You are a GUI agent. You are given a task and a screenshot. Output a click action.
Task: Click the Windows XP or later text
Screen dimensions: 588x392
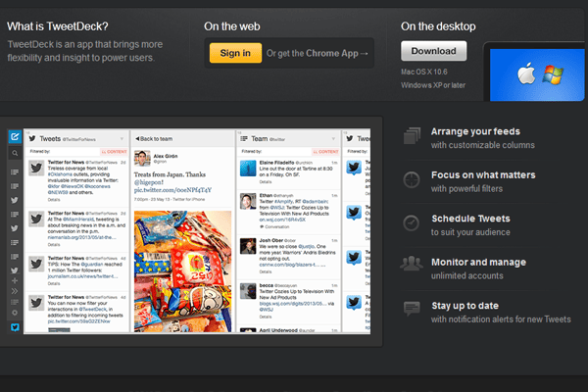(x=433, y=85)
